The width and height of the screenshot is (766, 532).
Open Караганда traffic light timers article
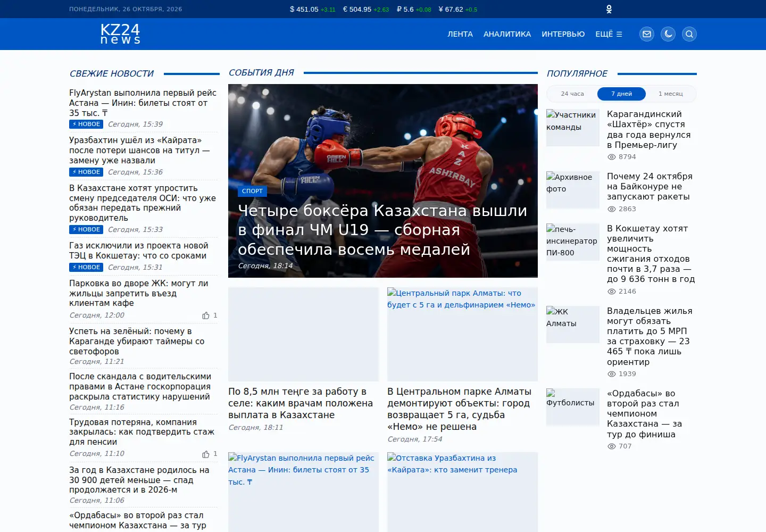pyautogui.click(x=137, y=341)
